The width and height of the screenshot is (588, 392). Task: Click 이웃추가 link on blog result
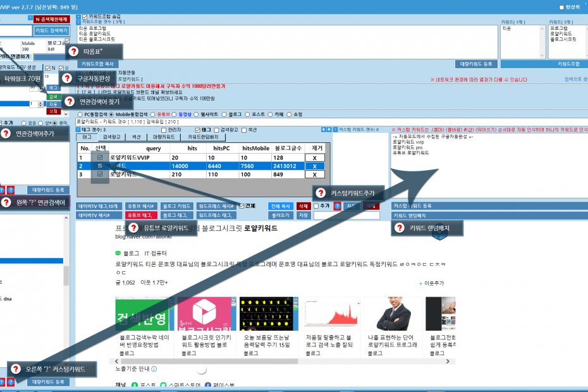point(431,284)
